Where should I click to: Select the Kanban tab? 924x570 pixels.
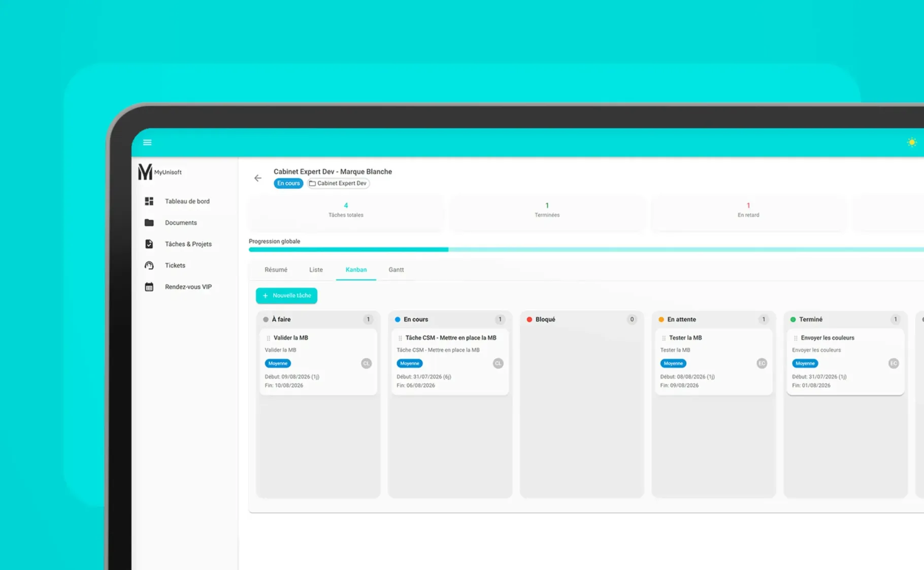click(356, 270)
